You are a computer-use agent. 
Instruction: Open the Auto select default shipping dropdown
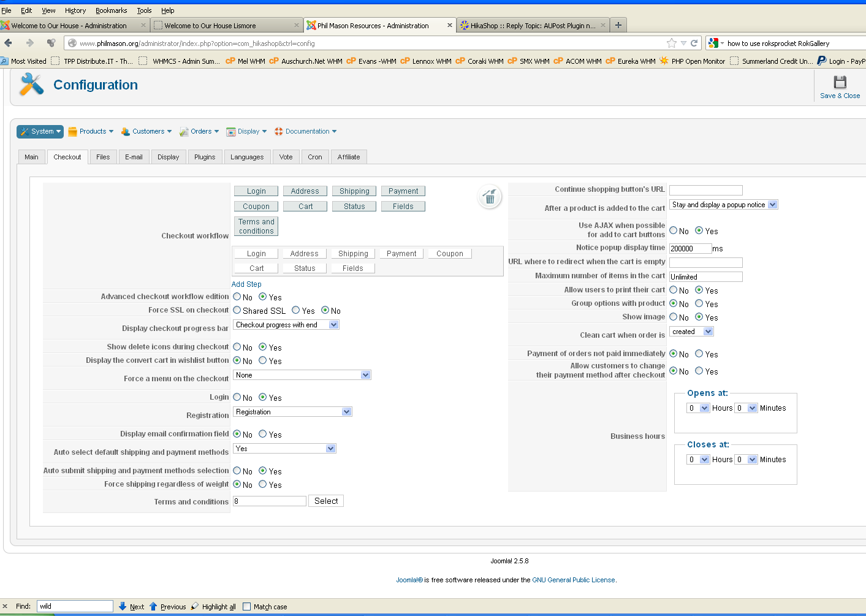coord(285,449)
